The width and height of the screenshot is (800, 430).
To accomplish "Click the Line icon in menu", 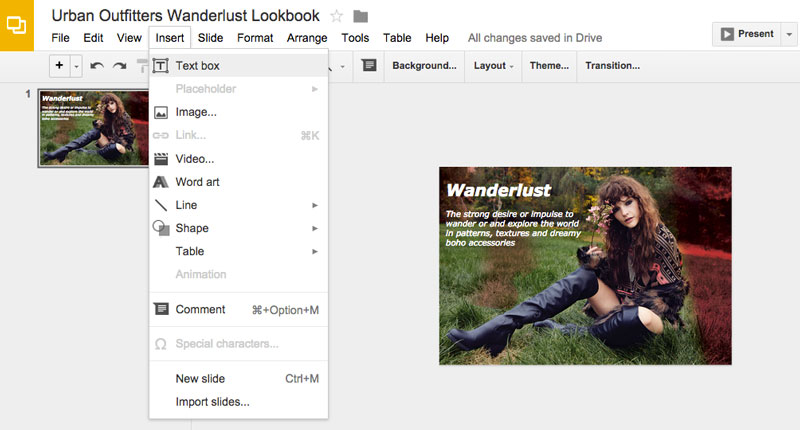I will pyautogui.click(x=161, y=205).
